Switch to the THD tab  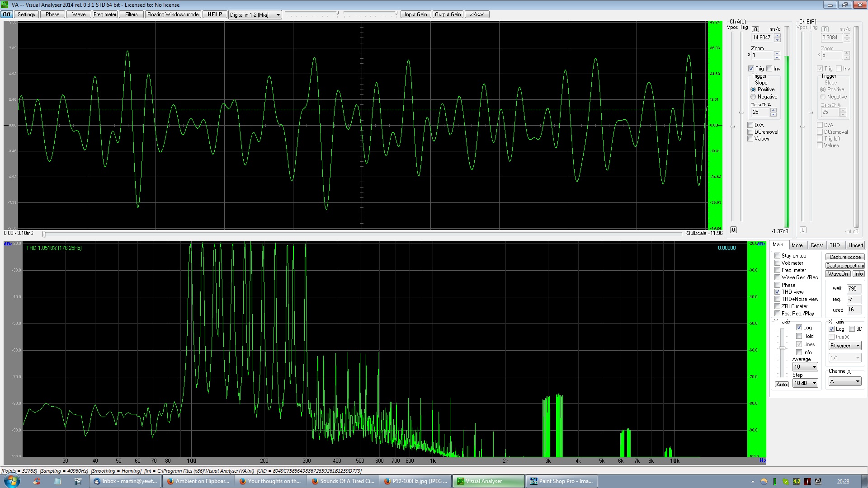835,245
